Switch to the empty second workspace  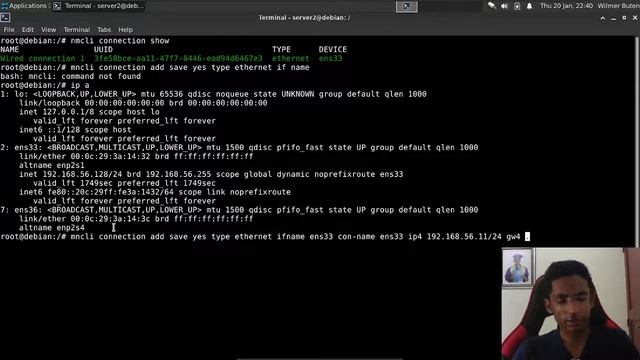coord(429,6)
